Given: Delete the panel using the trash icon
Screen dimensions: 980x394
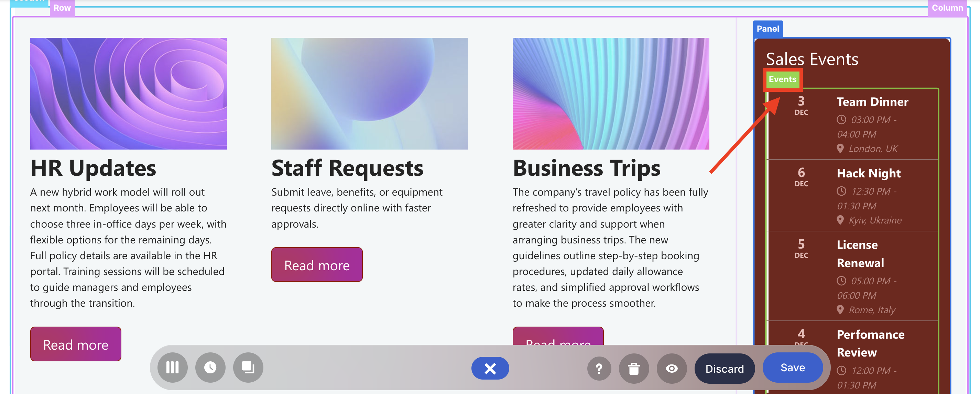Looking at the screenshot, I should (634, 368).
